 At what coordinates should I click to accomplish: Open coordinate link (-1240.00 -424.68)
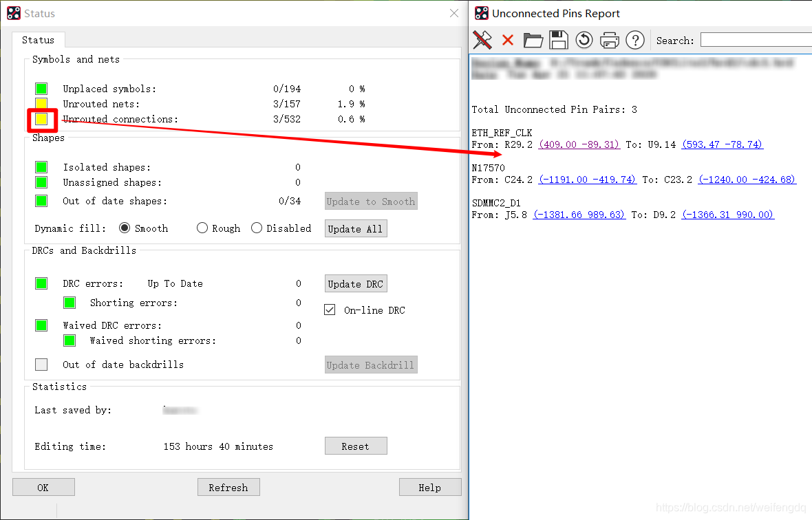click(x=747, y=180)
